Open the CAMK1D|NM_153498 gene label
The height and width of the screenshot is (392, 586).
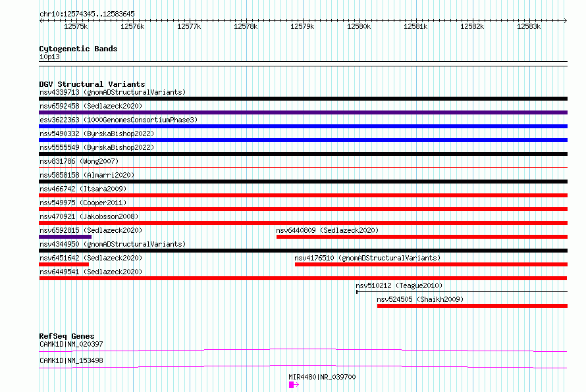coord(71,360)
